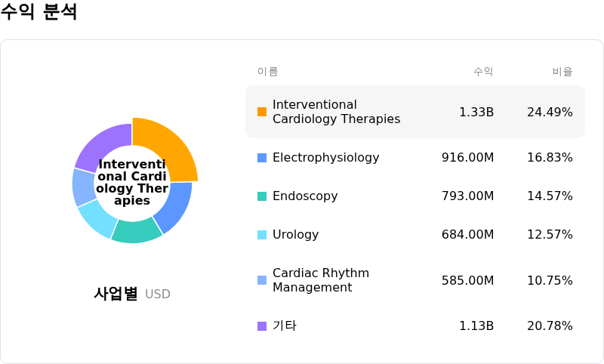Click the blue Electrophysiology legend swatch
Image resolution: width=604 pixels, height=364 pixels.
pos(262,158)
